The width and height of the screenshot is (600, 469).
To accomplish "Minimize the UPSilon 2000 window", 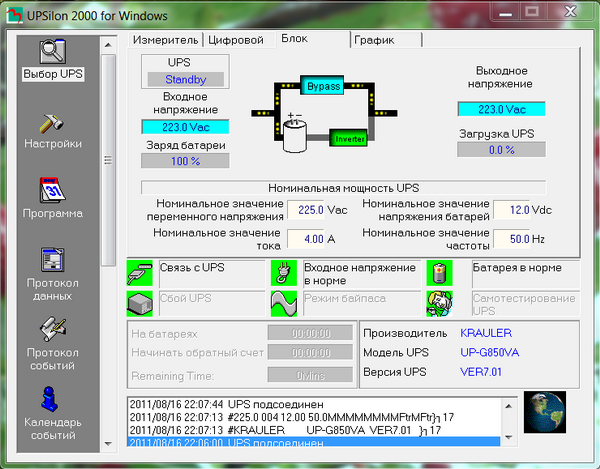I will (506, 12).
